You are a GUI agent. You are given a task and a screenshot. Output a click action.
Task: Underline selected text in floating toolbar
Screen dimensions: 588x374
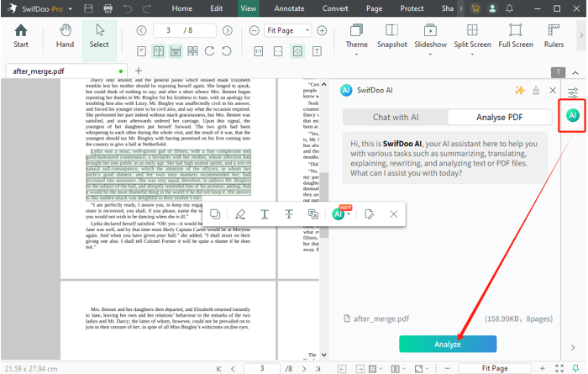click(265, 214)
